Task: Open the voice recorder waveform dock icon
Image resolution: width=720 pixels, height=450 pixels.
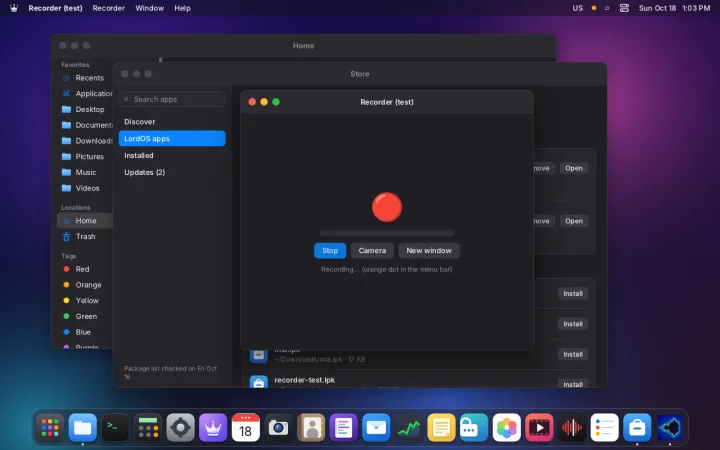Action: pyautogui.click(x=572, y=427)
